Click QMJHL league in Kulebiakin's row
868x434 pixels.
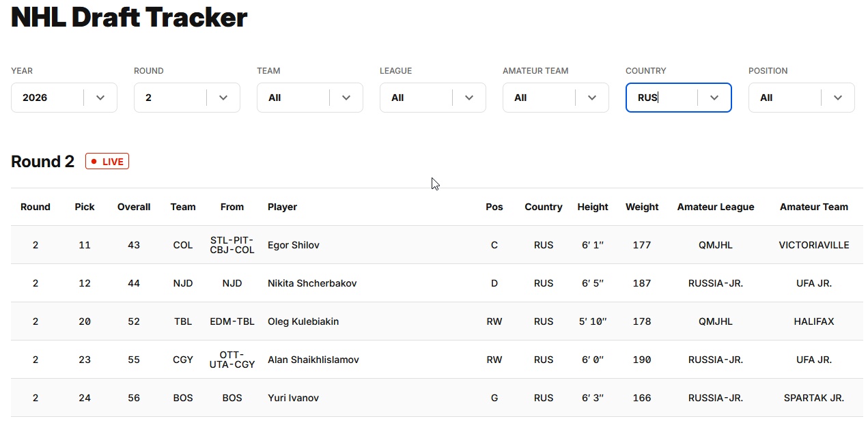coord(716,321)
